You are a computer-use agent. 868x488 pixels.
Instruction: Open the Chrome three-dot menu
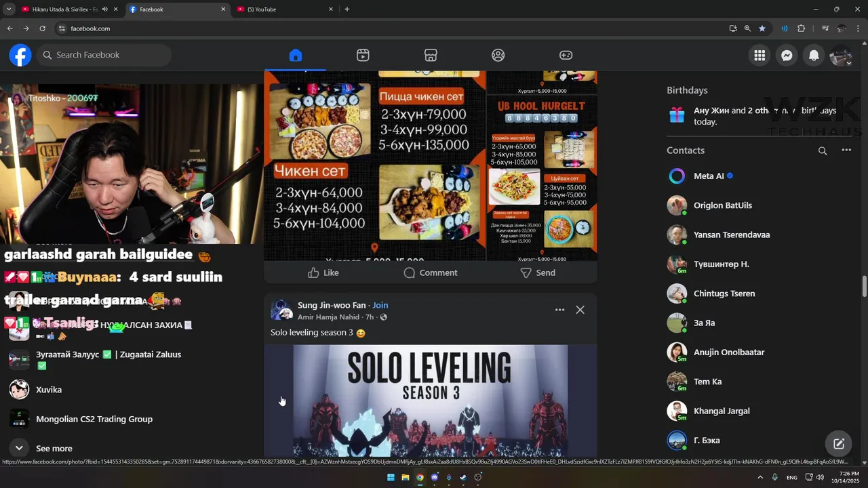[858, 28]
